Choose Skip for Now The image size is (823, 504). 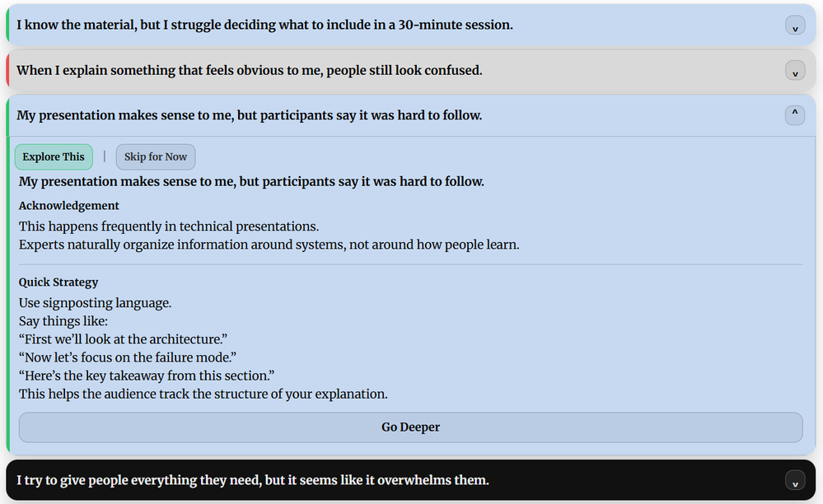point(156,157)
